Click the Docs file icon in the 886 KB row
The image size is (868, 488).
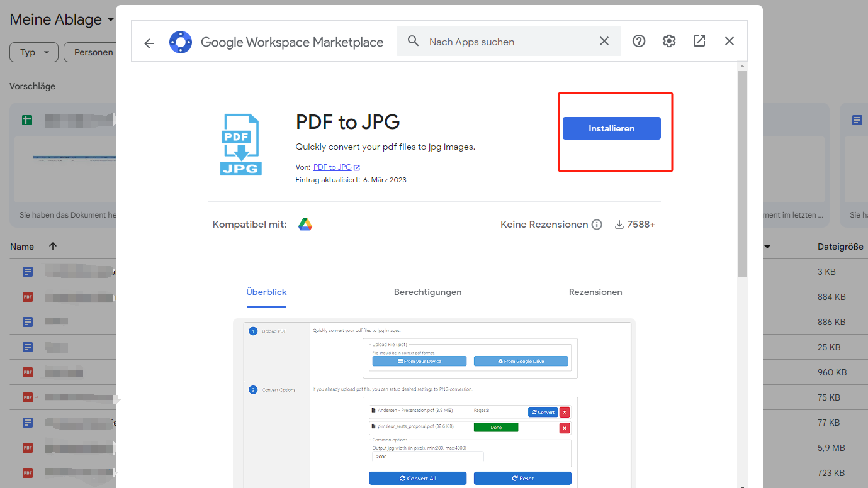coord(28,322)
